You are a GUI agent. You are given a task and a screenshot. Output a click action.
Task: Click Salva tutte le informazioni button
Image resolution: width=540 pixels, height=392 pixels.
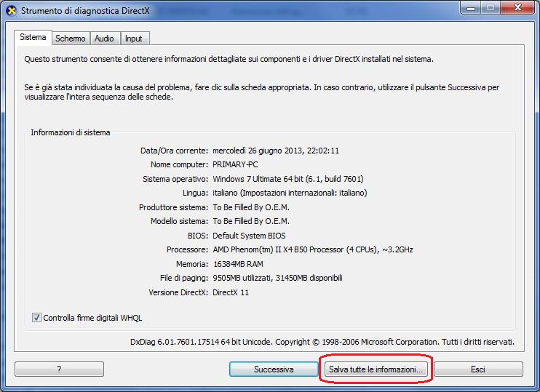(x=376, y=369)
